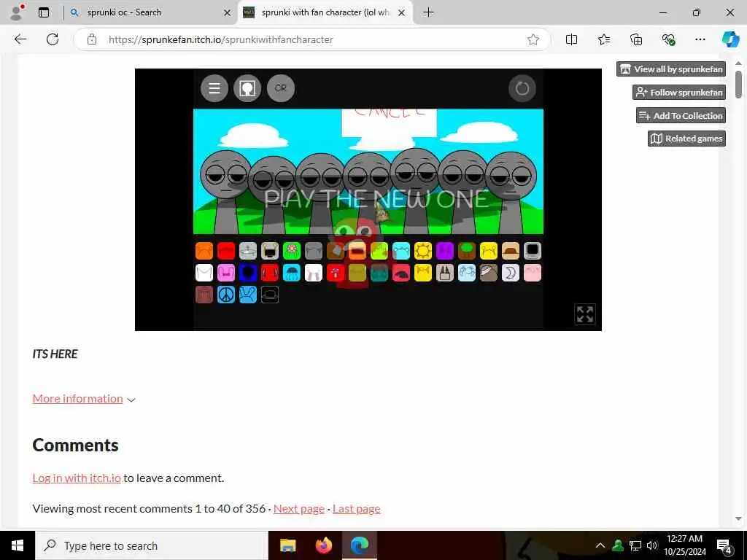Viewport: 747px width, 560px height.
Task: Select the sprunki with fan character tab
Action: pos(324,12)
